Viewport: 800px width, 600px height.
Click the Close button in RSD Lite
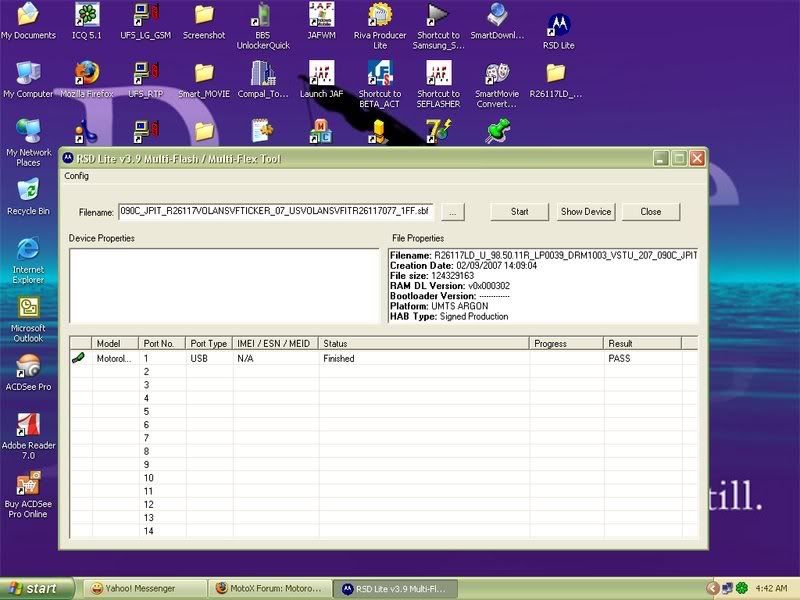651,212
